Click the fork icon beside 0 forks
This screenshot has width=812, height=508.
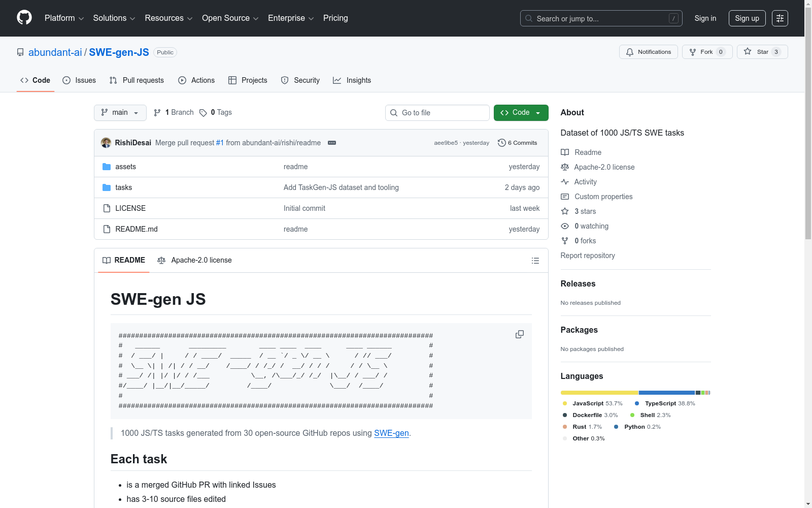click(x=565, y=241)
